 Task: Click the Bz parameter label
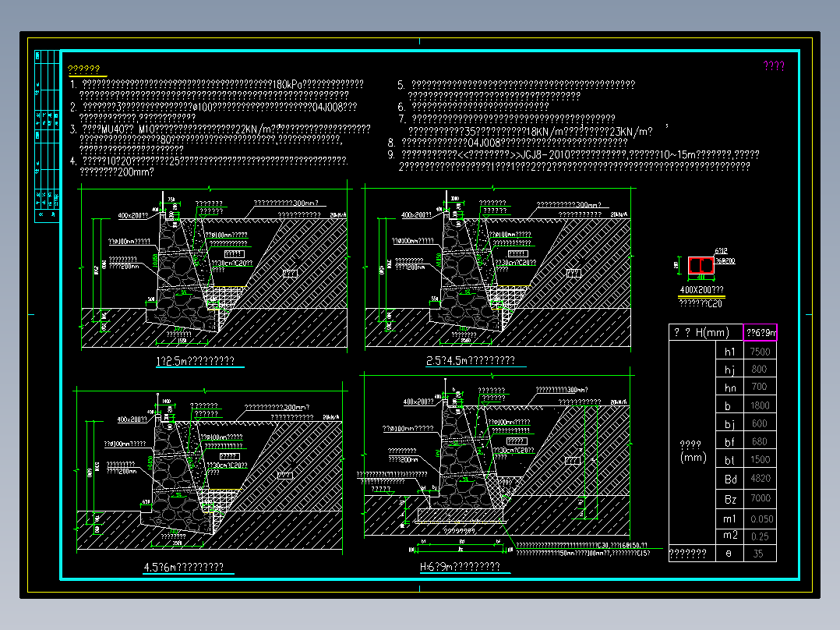(729, 499)
